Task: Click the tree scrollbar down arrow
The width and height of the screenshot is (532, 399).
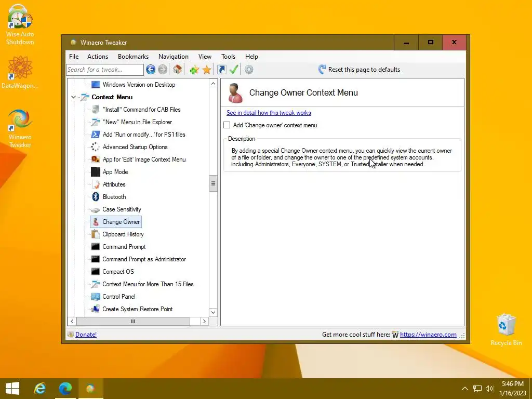Action: click(213, 312)
